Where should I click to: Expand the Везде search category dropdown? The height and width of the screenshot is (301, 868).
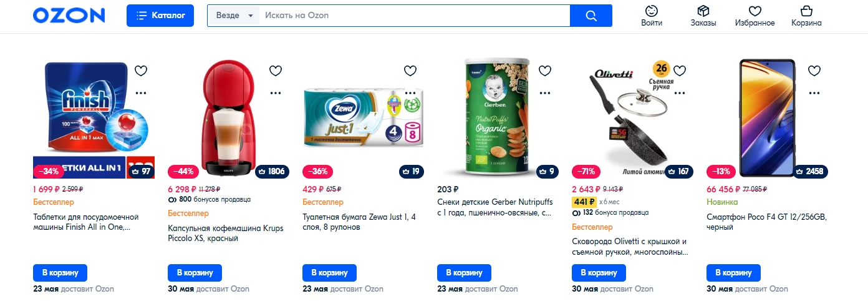pos(234,16)
